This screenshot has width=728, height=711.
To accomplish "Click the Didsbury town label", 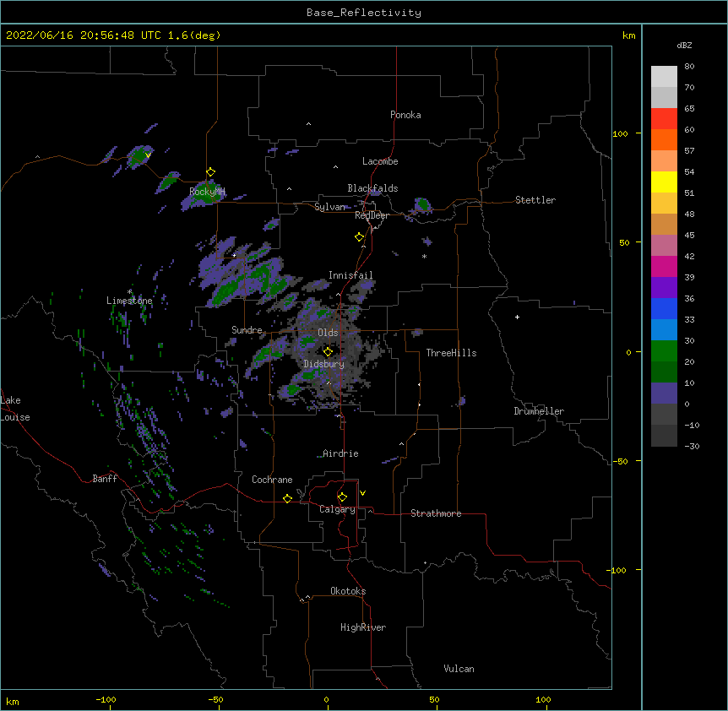I will point(324,364).
